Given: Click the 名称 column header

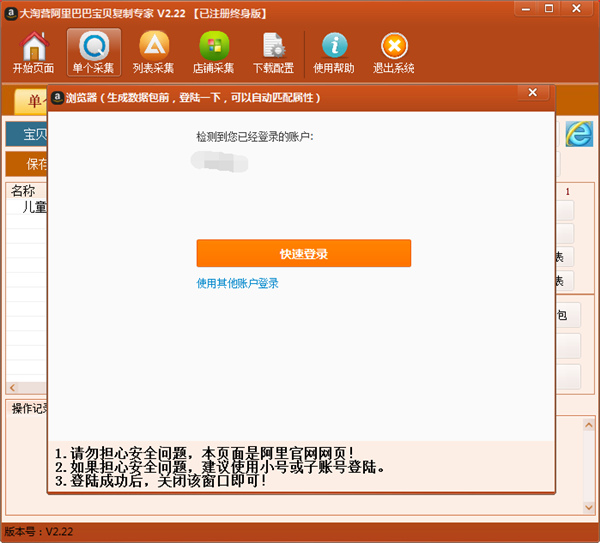Looking at the screenshot, I should (24, 191).
